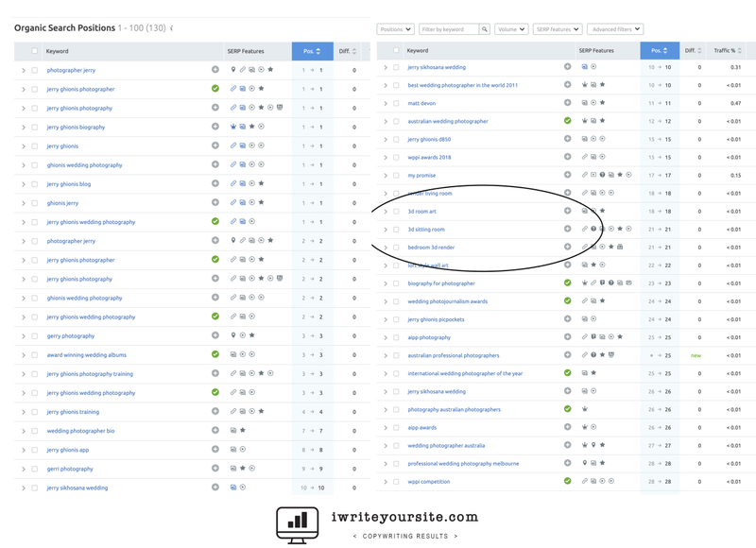Screen dimensions: 756x548
Task: Click the location pin icon in gerry photography row
Action: pyautogui.click(x=233, y=335)
